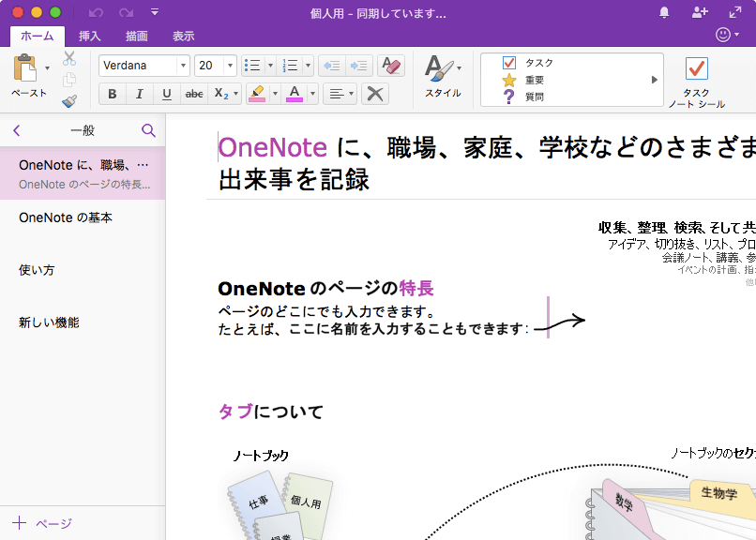The image size is (756, 540).
Task: Click the タブについて heading
Action: (270, 412)
